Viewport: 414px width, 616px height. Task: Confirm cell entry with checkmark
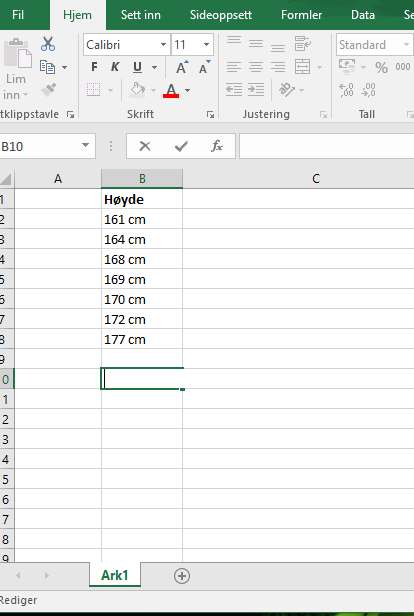(x=181, y=146)
